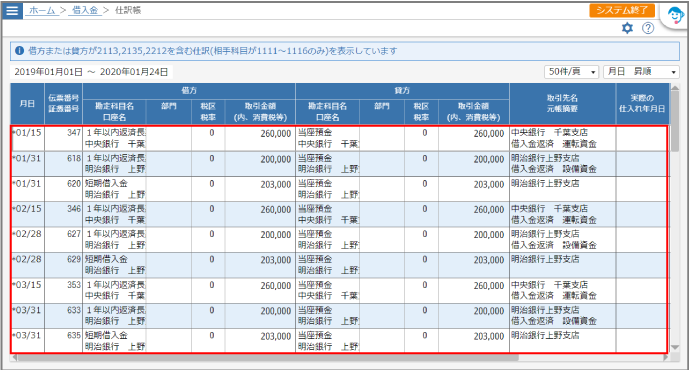Click the 取引先名 元帳摘要 column header
This screenshot has width=689, height=370.
pos(562,104)
